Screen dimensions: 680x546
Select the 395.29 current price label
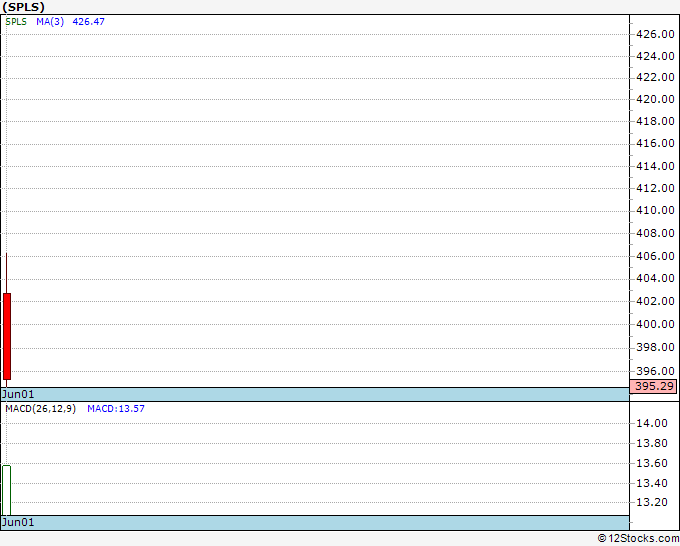pyautogui.click(x=653, y=386)
